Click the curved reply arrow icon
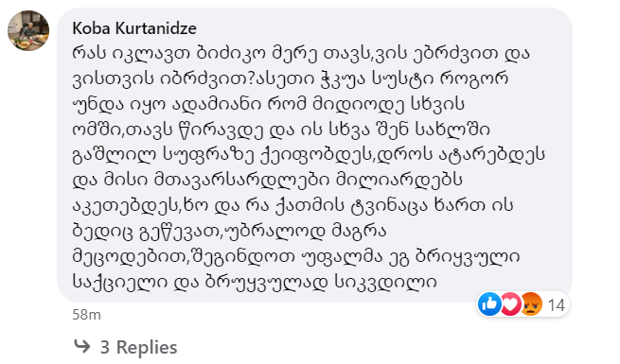 (x=81, y=346)
